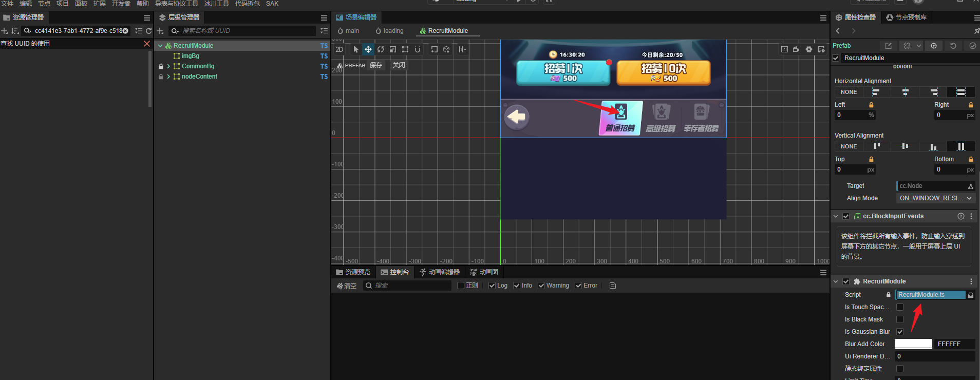Click the Prefab edit icon in inspector

889,46
